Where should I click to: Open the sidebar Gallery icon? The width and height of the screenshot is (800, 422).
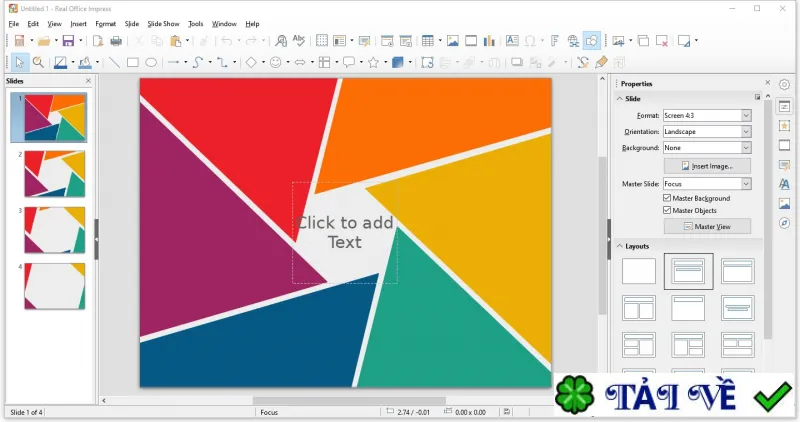[x=784, y=204]
